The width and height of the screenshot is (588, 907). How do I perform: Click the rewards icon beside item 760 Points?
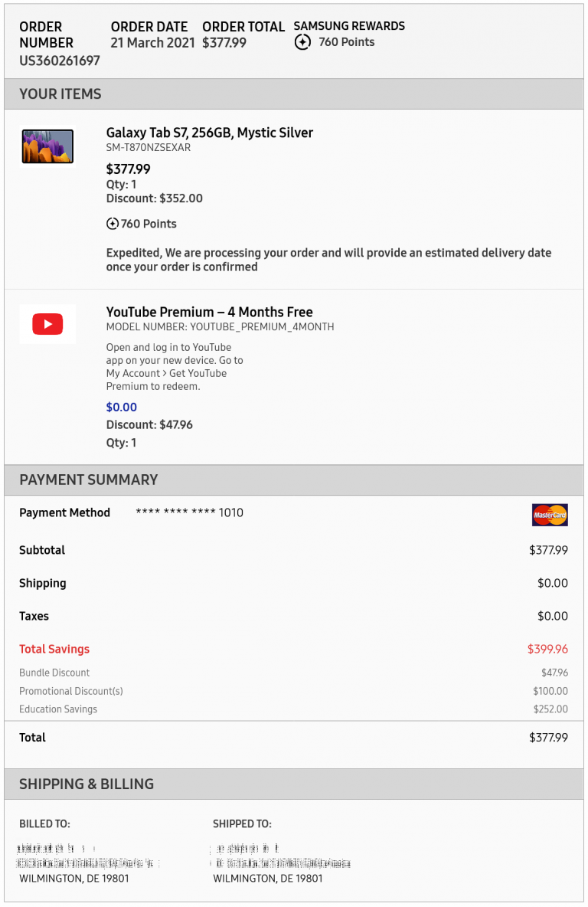[113, 224]
